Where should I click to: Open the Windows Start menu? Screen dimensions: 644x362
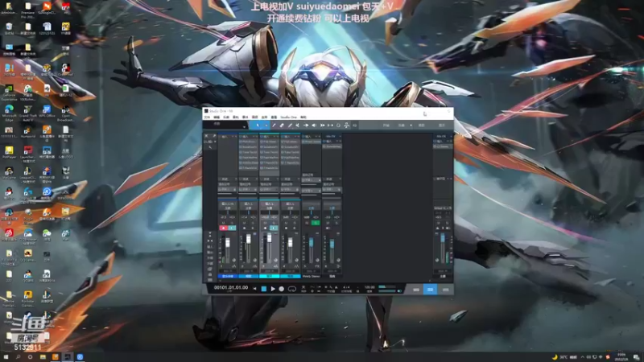(x=6, y=357)
